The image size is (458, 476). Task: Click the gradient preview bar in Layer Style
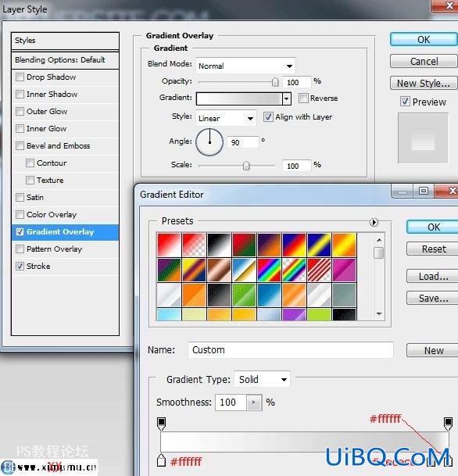pos(239,98)
